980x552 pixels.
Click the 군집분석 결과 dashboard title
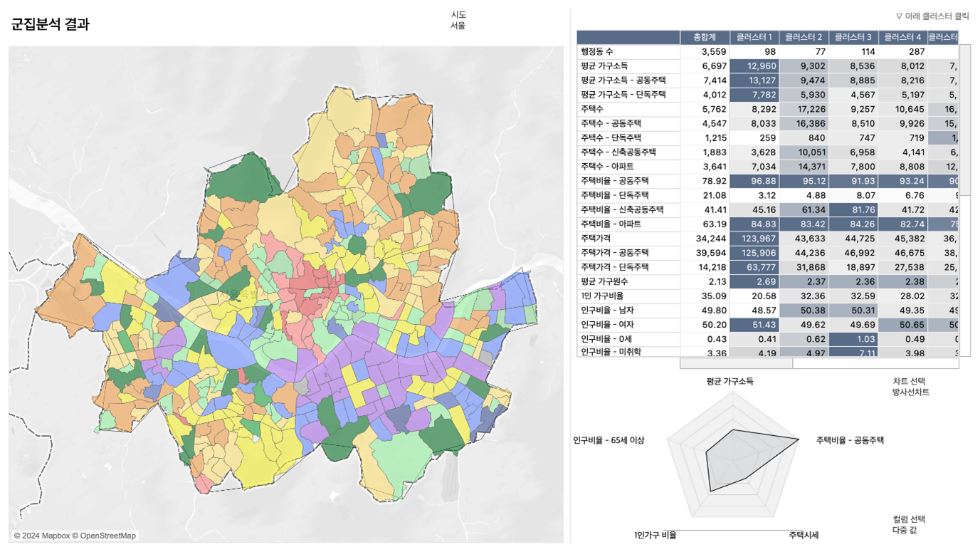click(x=51, y=24)
